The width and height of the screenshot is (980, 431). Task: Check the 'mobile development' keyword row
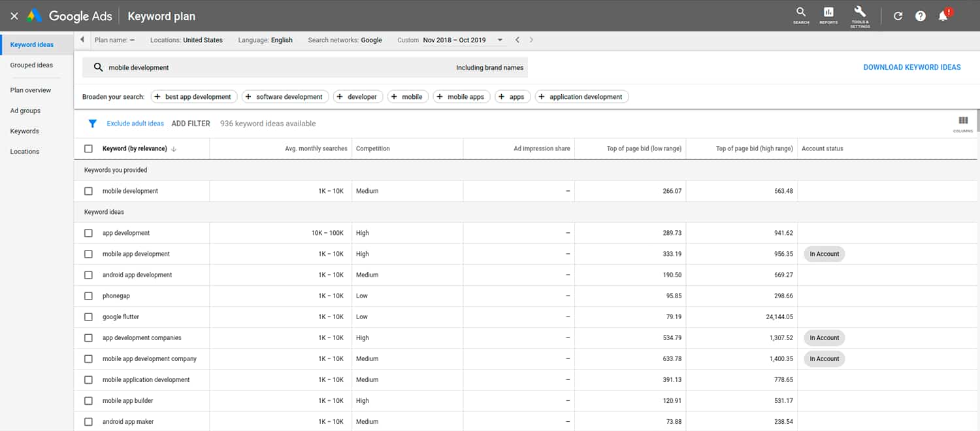[88, 191]
